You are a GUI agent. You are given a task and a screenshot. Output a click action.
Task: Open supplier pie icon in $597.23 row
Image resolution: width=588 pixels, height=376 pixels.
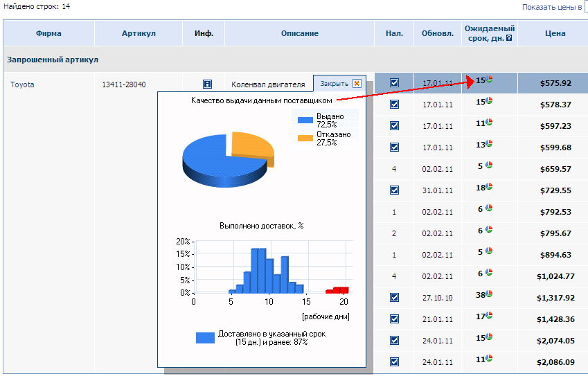pos(489,122)
